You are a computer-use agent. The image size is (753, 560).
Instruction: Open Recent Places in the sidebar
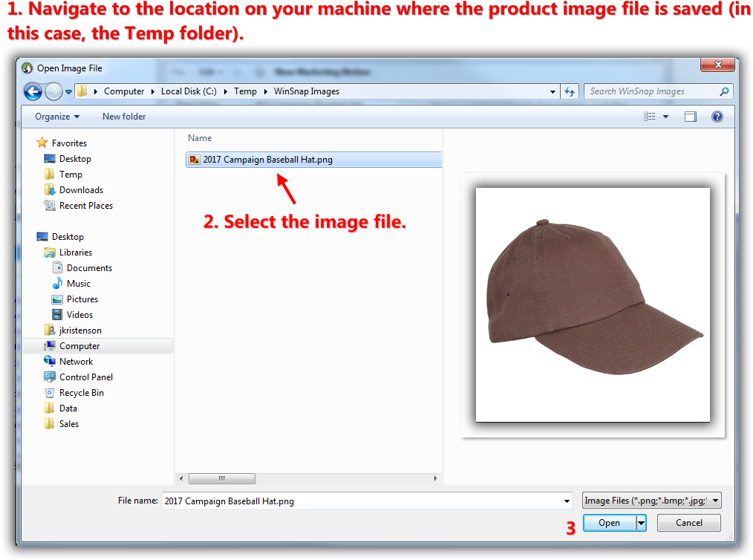pos(84,205)
